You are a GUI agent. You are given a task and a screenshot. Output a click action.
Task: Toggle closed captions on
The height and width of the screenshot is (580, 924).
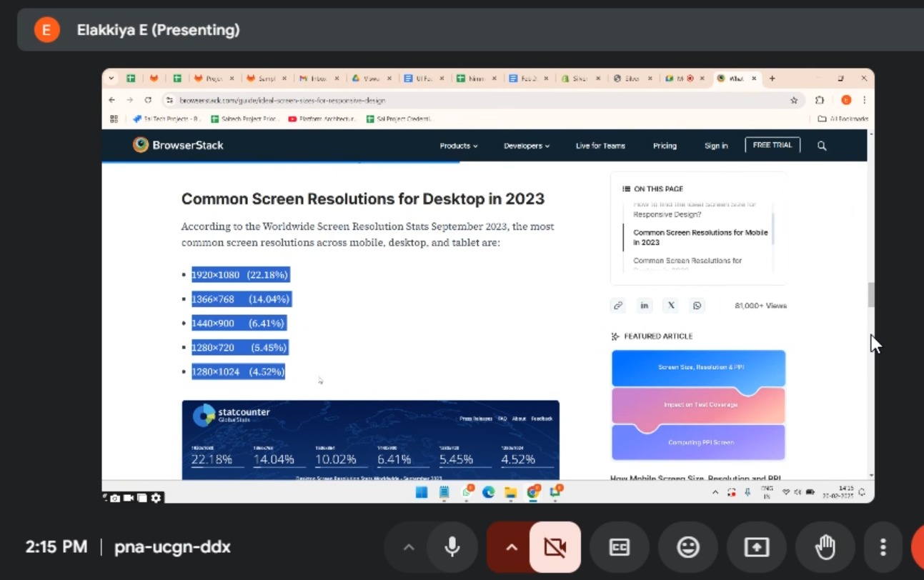pyautogui.click(x=619, y=547)
